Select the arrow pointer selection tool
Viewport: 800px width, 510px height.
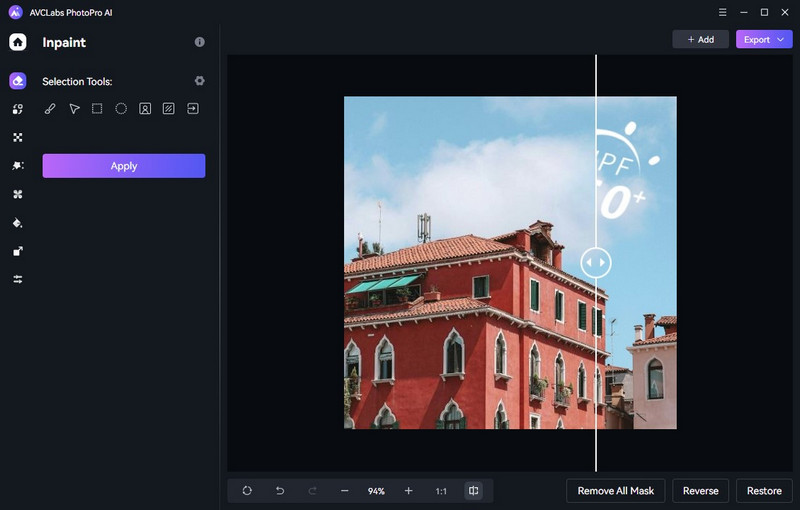(74, 109)
